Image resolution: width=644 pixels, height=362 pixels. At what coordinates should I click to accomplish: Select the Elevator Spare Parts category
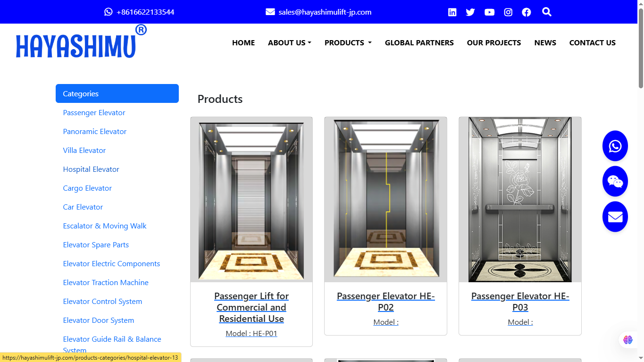click(96, 244)
